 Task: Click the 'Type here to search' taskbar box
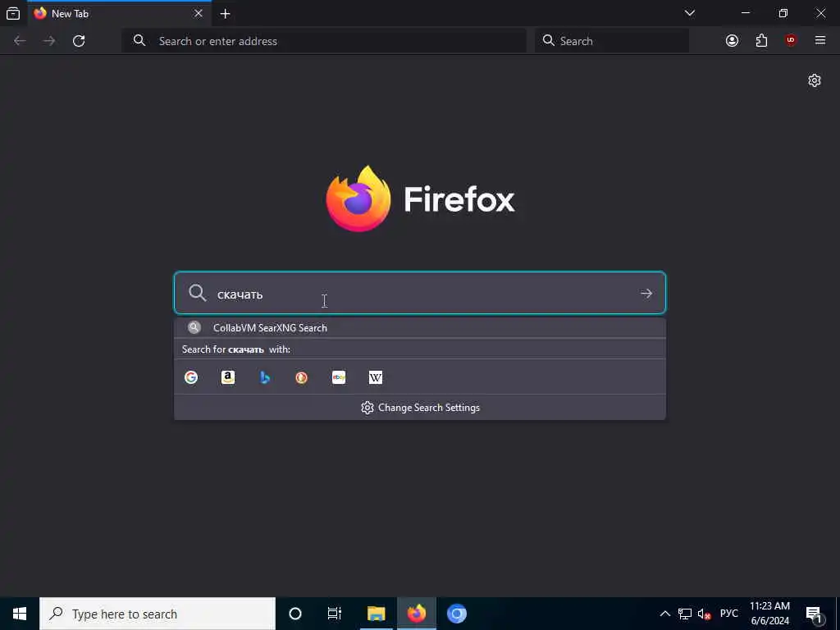[x=157, y=614]
